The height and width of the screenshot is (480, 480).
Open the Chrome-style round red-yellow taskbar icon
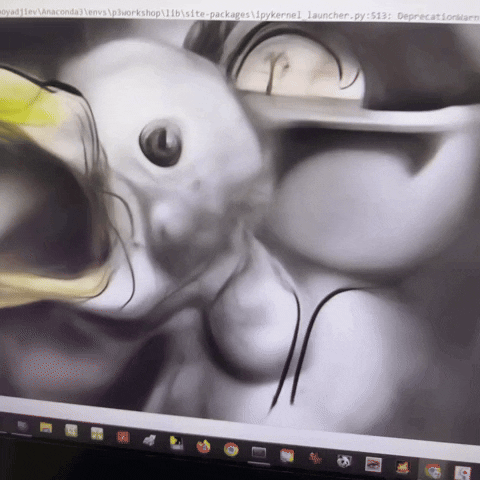point(231,449)
